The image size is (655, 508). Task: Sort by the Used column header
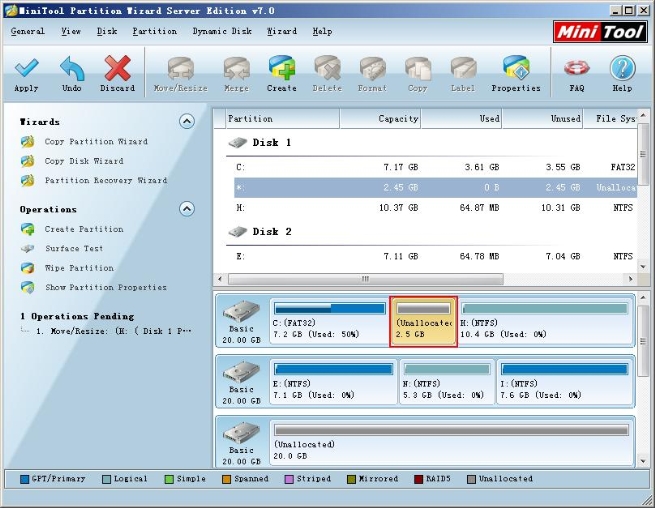tap(461, 119)
